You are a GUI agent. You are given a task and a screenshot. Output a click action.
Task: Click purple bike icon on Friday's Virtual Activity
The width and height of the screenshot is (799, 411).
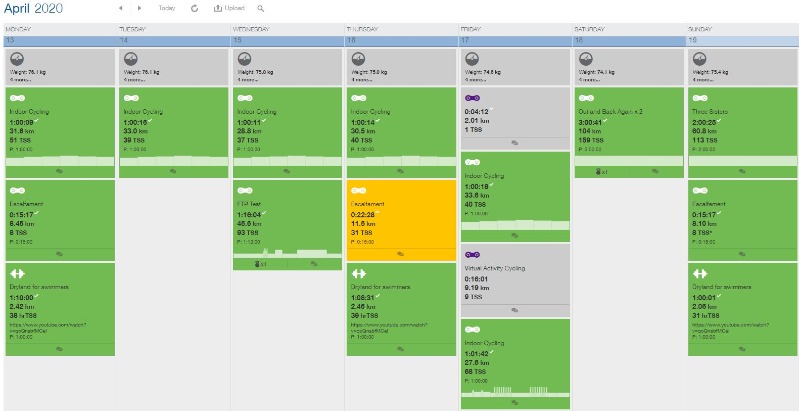pyautogui.click(x=472, y=255)
